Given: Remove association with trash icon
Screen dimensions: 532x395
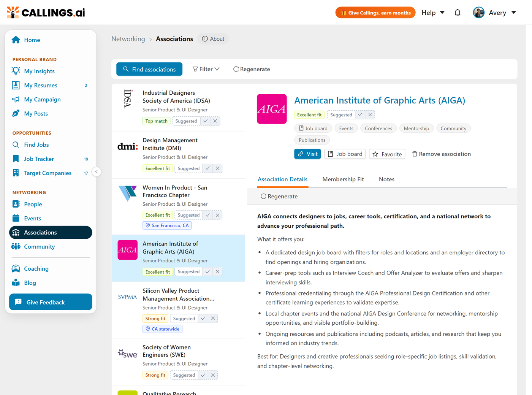Looking at the screenshot, I should pyautogui.click(x=442, y=154).
